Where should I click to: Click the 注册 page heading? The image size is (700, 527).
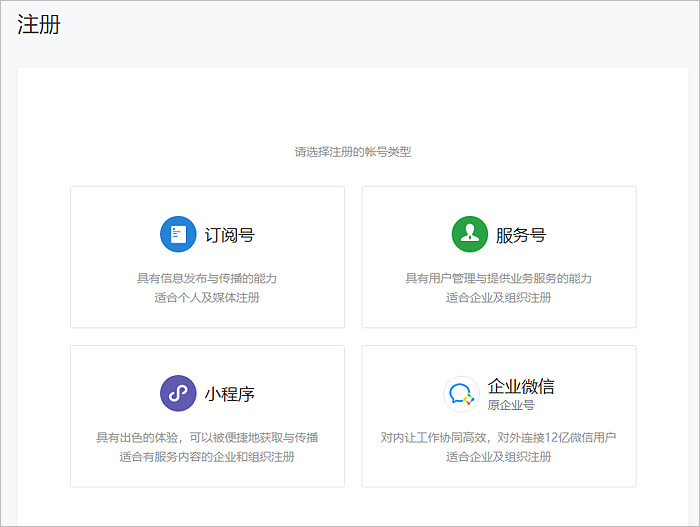(39, 25)
